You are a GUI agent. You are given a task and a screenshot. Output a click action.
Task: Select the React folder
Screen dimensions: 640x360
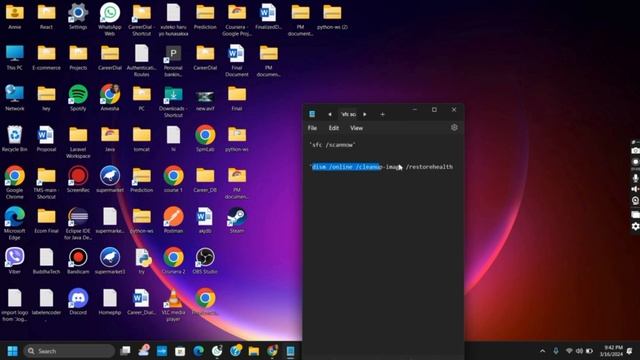click(46, 16)
